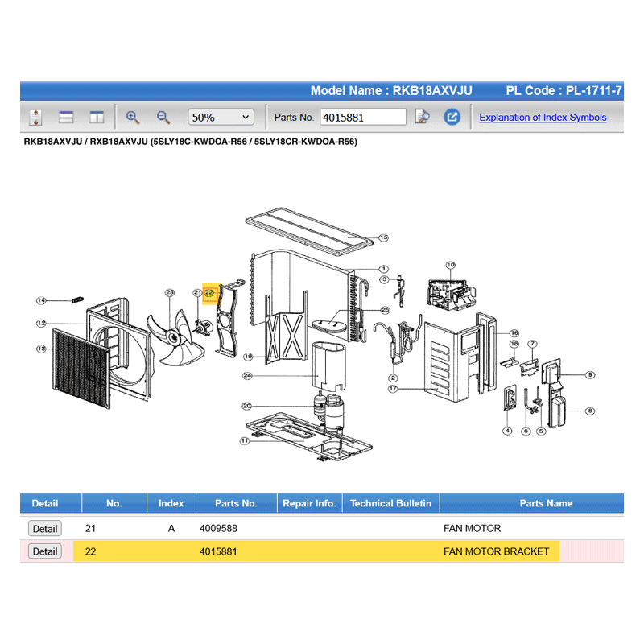Select the FAN MOTOR BRACKET row
The width and height of the screenshot is (644, 644).
tap(322, 551)
